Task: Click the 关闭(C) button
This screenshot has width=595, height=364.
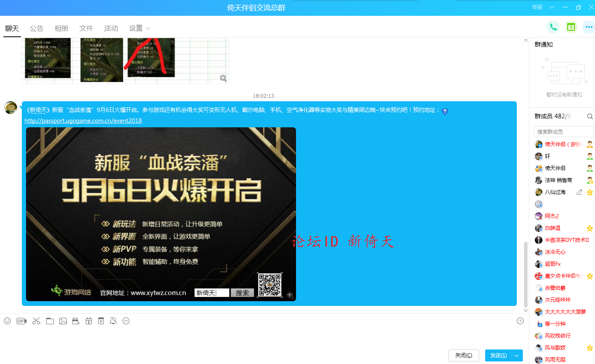Action: click(464, 355)
